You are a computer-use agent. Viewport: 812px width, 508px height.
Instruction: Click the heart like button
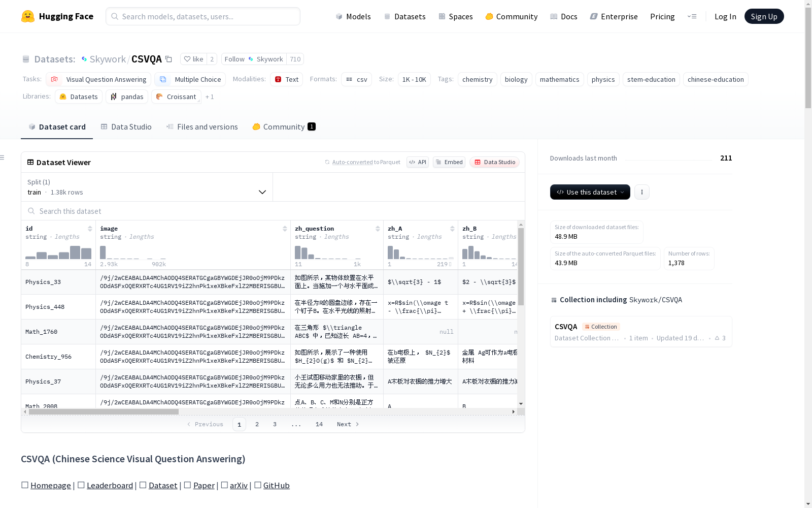tap(193, 59)
